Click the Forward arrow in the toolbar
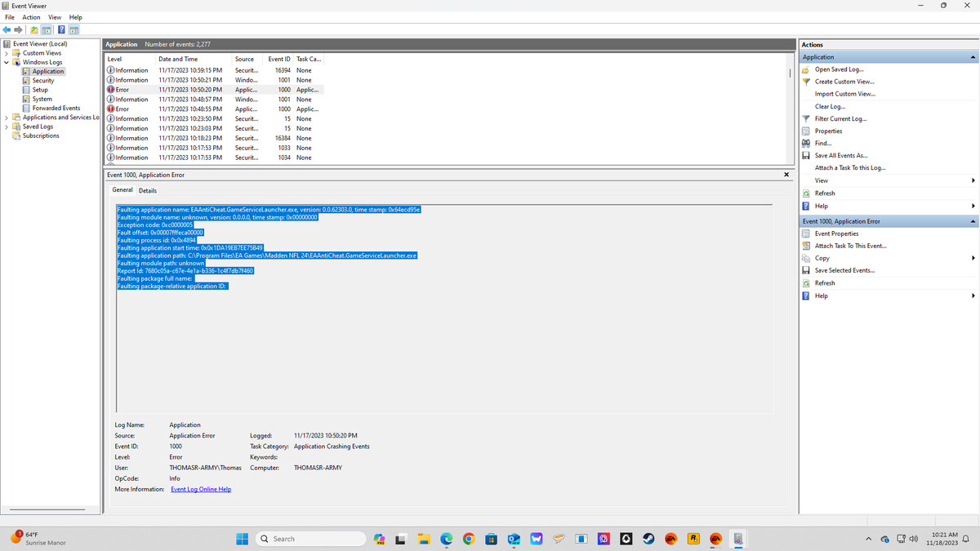980x551 pixels. 20,30
